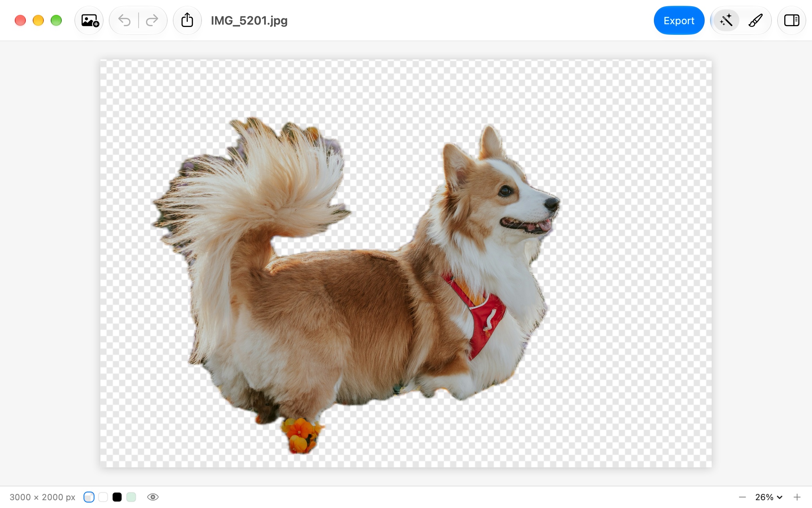Redo the last undone edit

152,20
